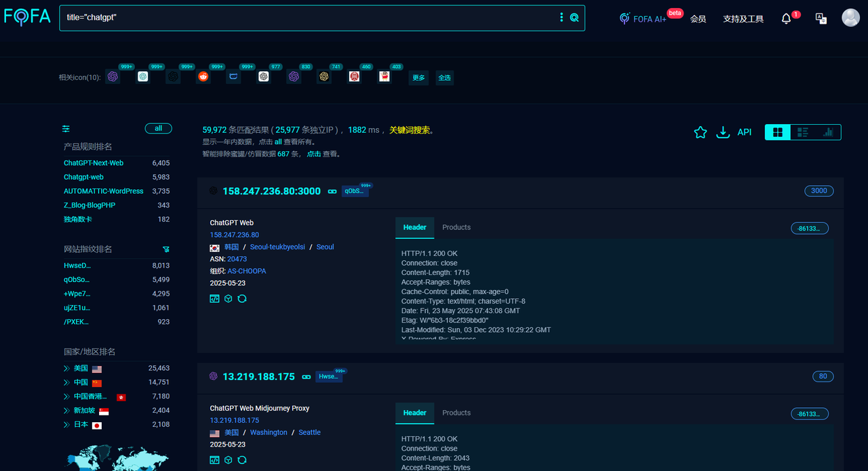The height and width of the screenshot is (471, 868).
Task: Open the API link
Action: tap(745, 132)
